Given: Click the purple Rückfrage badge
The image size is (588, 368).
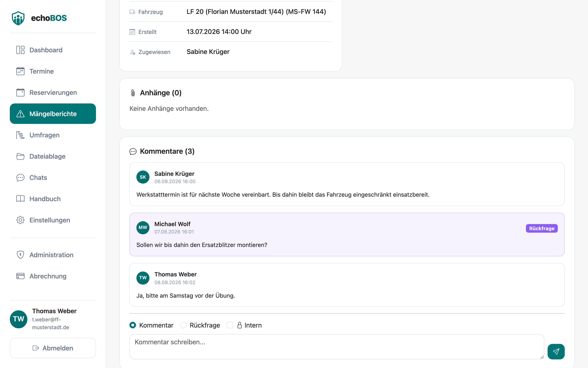Looking at the screenshot, I should pos(542,228).
